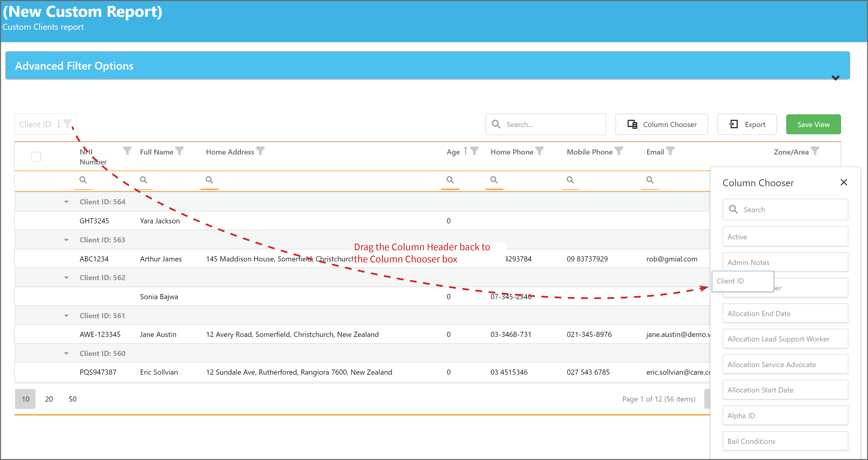868x460 pixels.
Task: Click the NHI Number filter funnel
Action: click(127, 151)
